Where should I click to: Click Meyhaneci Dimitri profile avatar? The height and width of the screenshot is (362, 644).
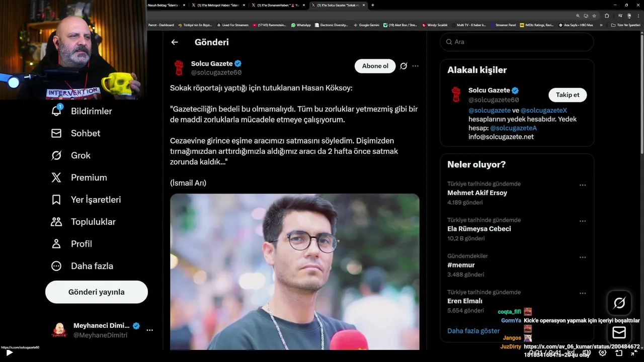click(x=59, y=330)
